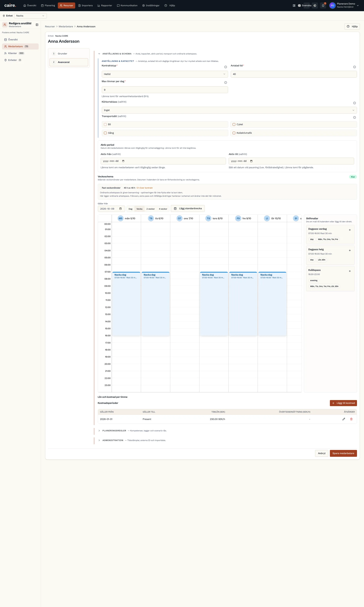Click the Avbryt button
The image size is (364, 607).
tap(322, 453)
